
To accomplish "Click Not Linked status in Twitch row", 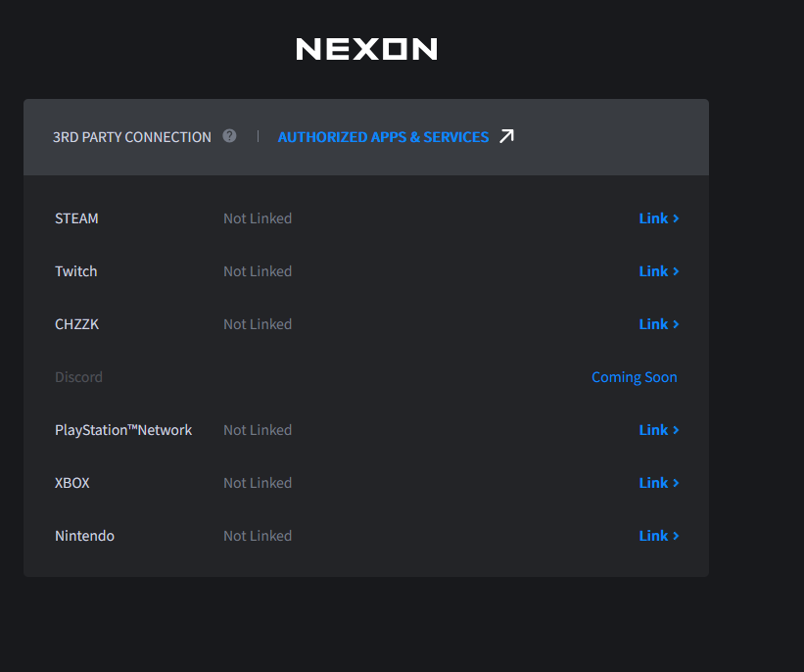I will click(x=258, y=271).
